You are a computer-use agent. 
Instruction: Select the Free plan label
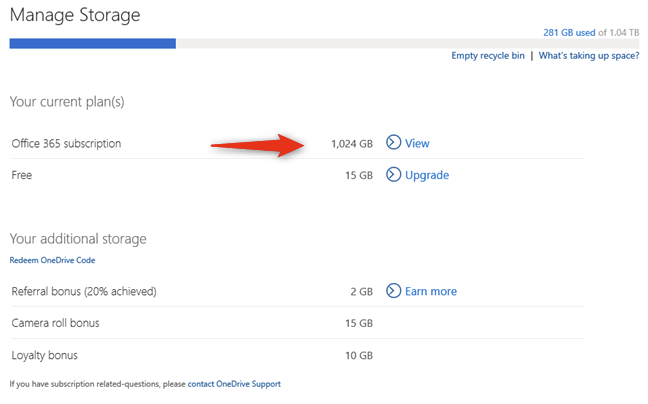(21, 175)
